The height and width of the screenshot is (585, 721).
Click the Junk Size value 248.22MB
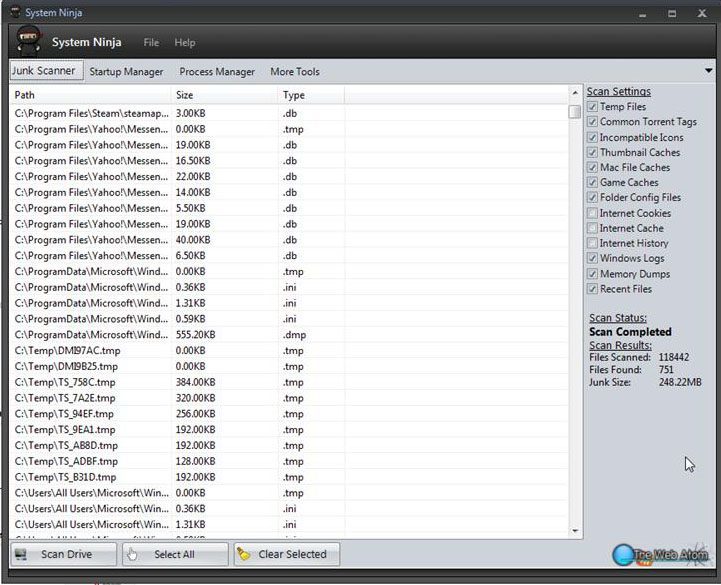tap(680, 382)
